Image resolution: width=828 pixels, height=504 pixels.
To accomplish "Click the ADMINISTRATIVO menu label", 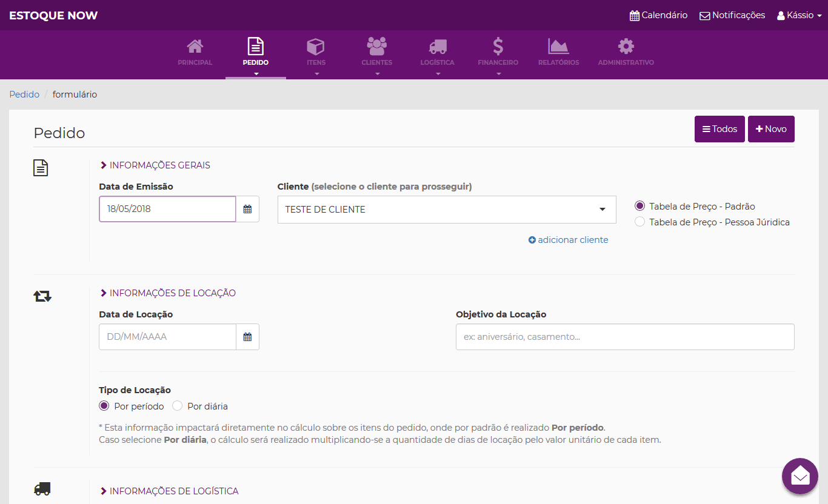I will (x=626, y=62).
